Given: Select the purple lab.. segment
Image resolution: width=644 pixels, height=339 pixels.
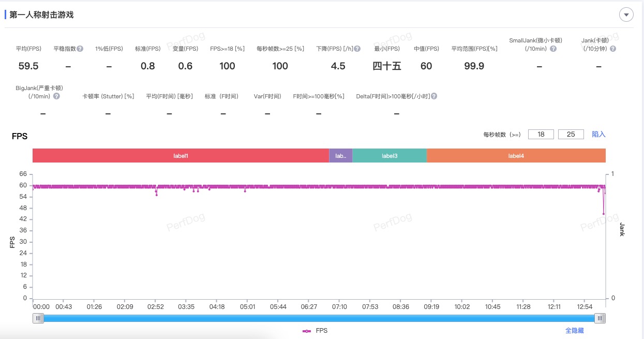Looking at the screenshot, I should click(340, 156).
